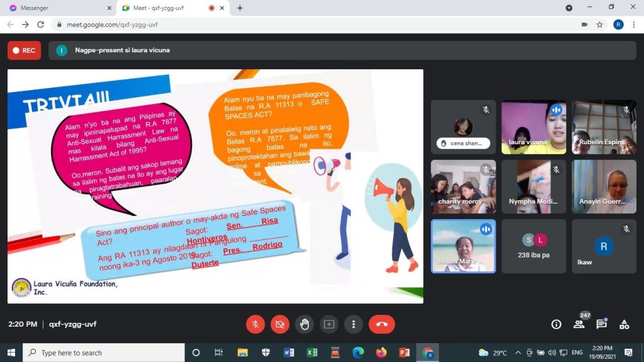Leave the call with red hang-up button
Screen dimensions: 644x362
coord(382,324)
